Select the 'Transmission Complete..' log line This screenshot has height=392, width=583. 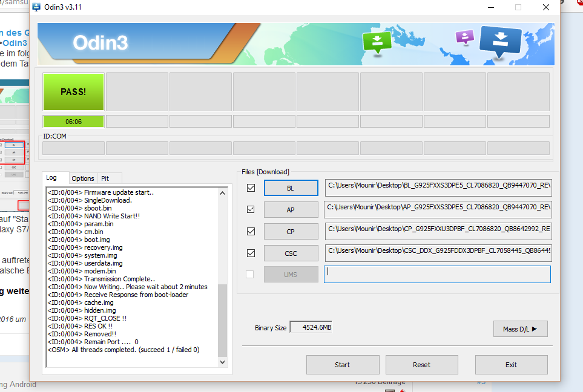[x=101, y=279]
